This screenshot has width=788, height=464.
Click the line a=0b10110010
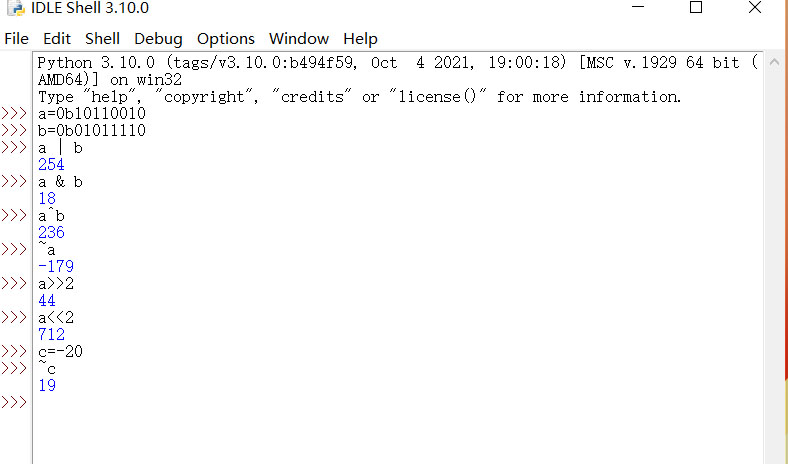click(92, 114)
